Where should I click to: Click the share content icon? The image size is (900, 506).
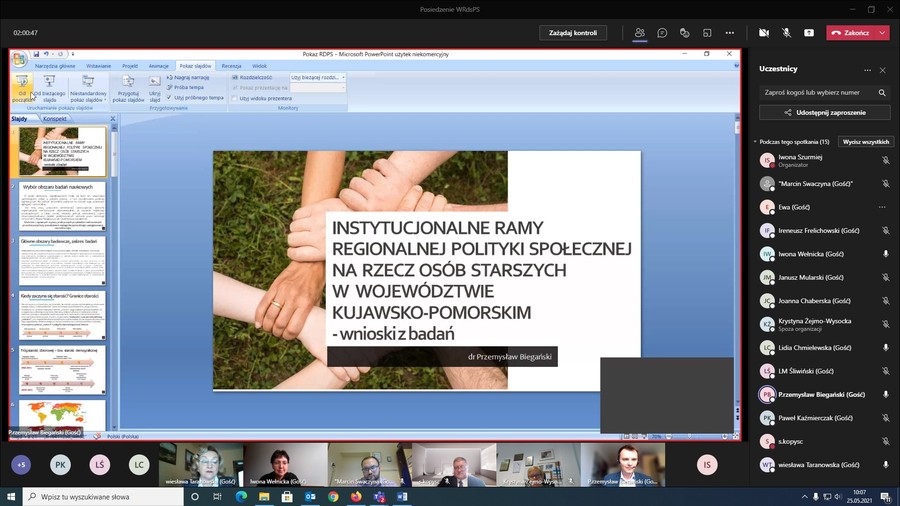pos(809,33)
